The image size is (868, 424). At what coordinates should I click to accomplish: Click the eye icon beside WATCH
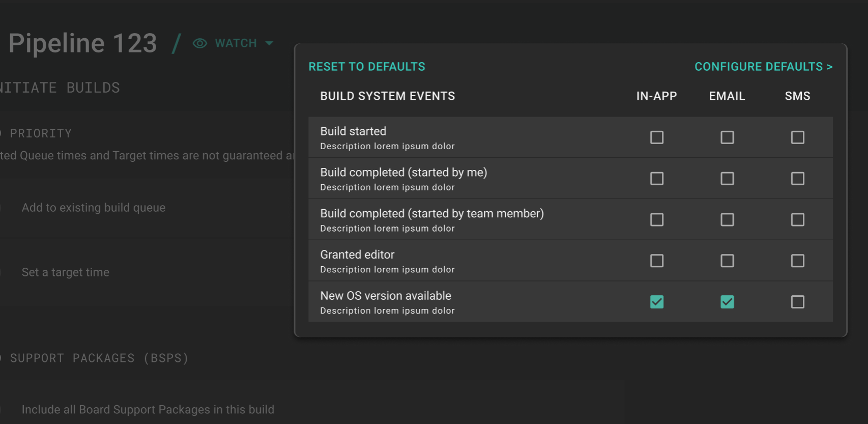[199, 44]
